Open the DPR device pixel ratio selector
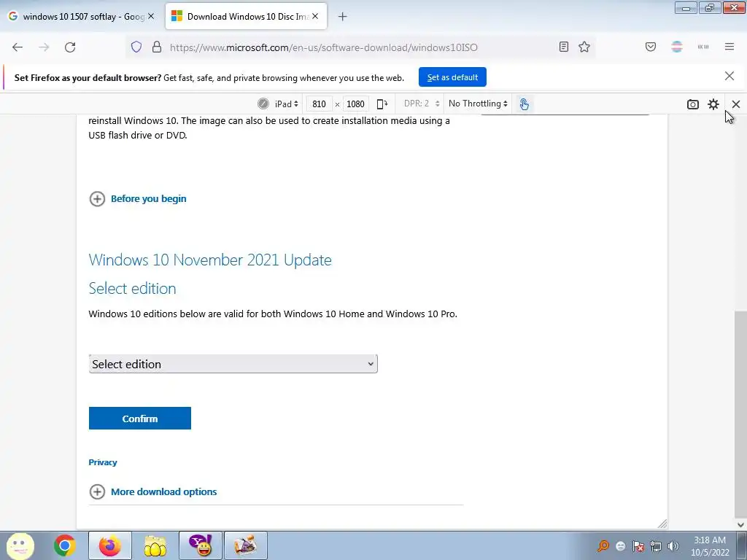Screen dimensions: 747x560 click(421, 104)
